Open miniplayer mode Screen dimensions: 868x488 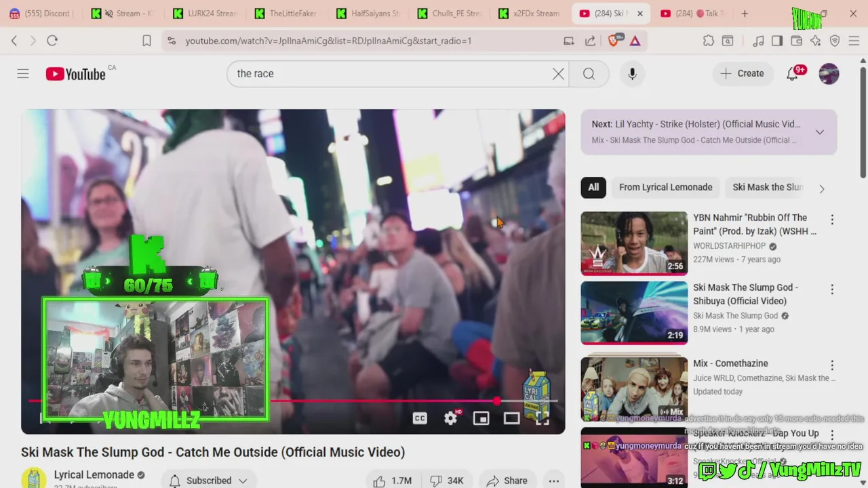pos(481,418)
